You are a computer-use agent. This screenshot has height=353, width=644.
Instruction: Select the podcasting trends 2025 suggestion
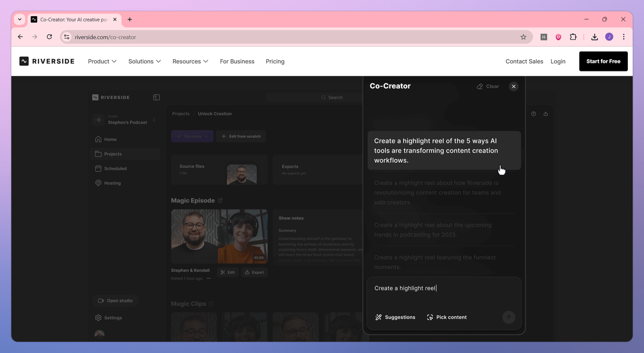tap(444, 230)
